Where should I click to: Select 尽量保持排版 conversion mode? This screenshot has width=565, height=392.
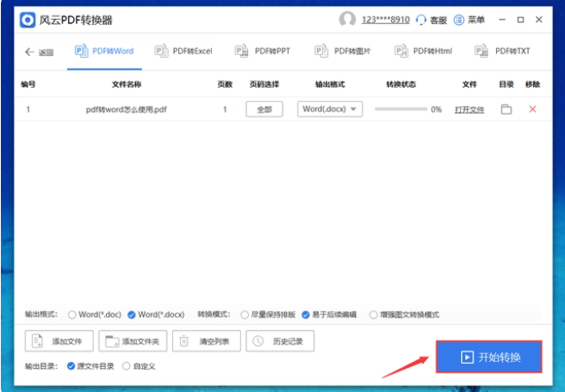(x=245, y=314)
